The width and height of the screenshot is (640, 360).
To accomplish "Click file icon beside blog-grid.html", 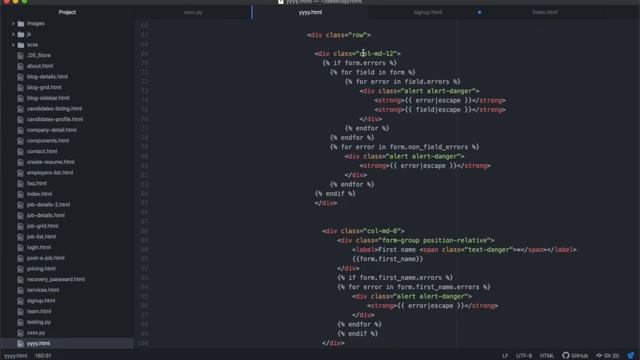I will [20, 87].
